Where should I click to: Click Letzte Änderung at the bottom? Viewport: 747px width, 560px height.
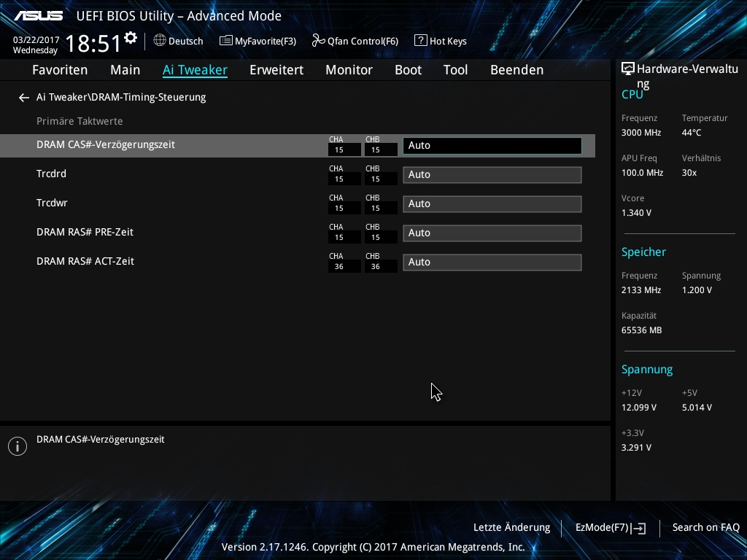tap(511, 528)
